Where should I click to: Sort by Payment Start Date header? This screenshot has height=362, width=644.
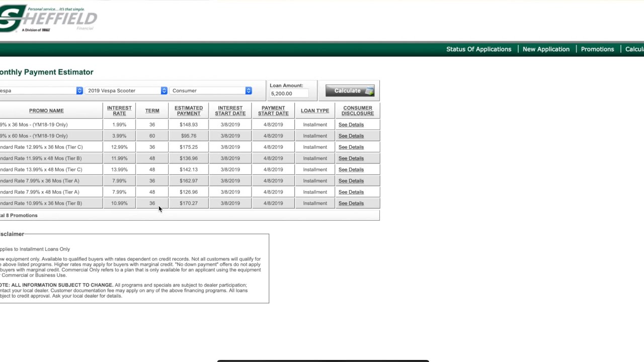273,111
